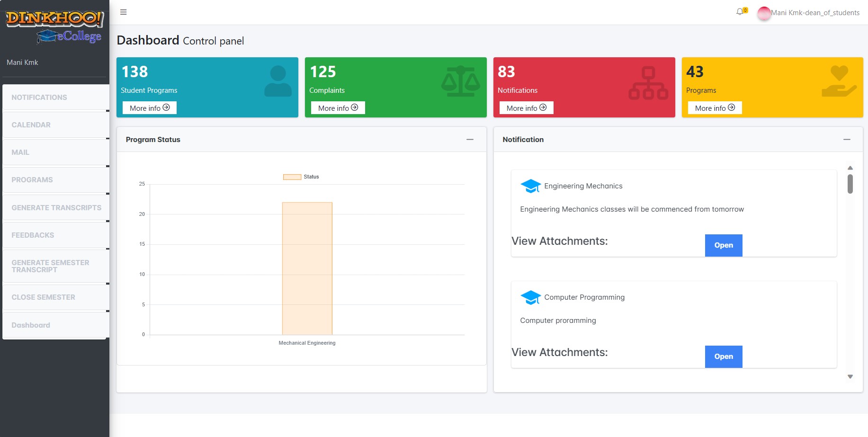Open More info on the yellow Programs card

click(715, 108)
